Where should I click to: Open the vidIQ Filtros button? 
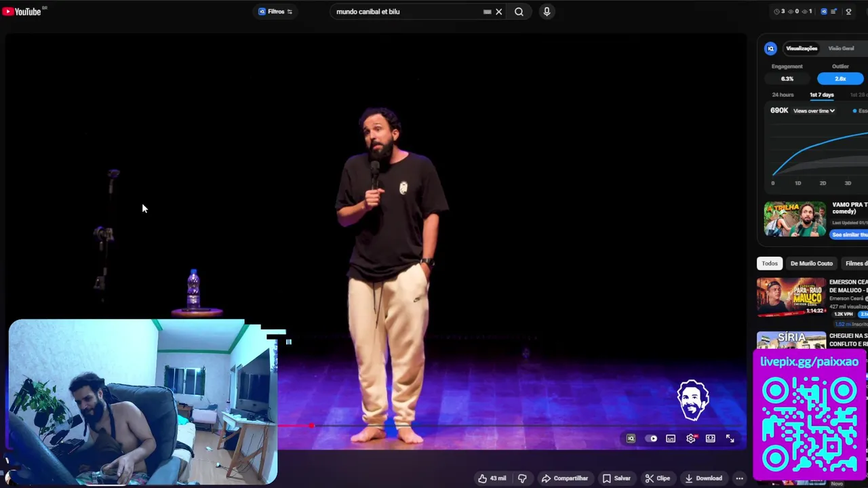275,12
